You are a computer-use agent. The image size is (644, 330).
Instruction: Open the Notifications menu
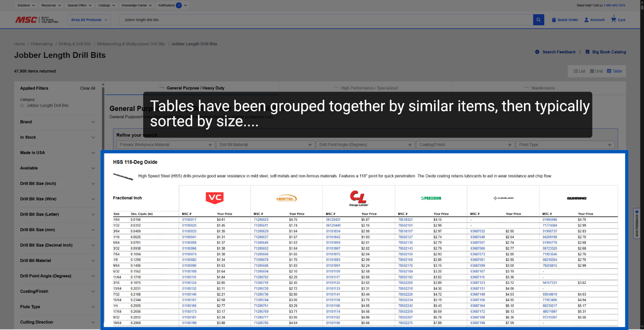(x=173, y=5)
